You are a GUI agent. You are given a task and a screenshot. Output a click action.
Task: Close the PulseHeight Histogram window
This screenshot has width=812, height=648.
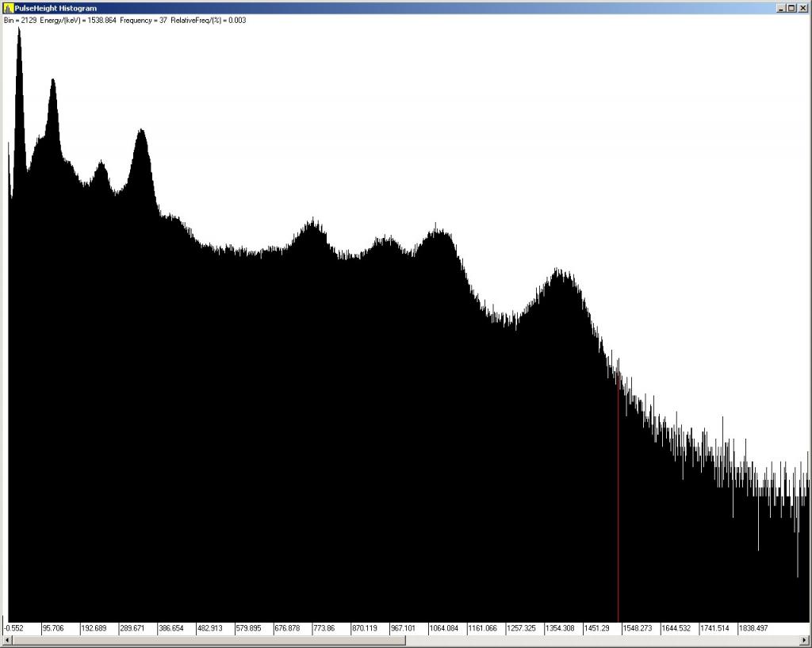coord(802,8)
